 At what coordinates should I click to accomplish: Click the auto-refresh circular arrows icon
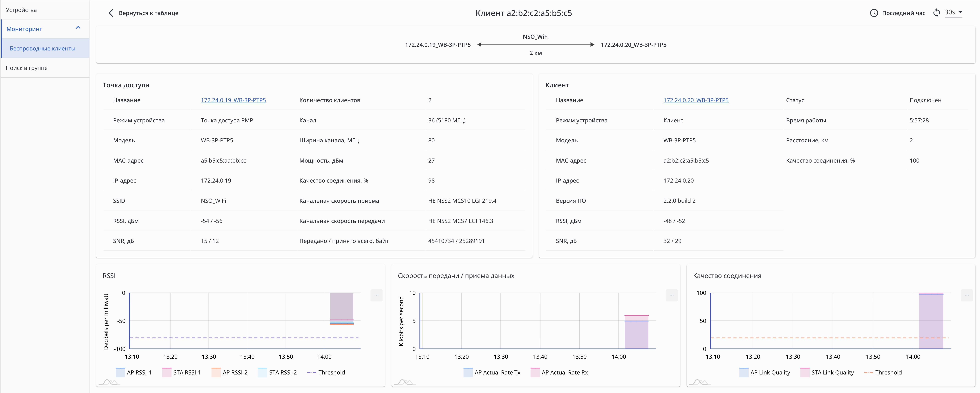click(936, 13)
